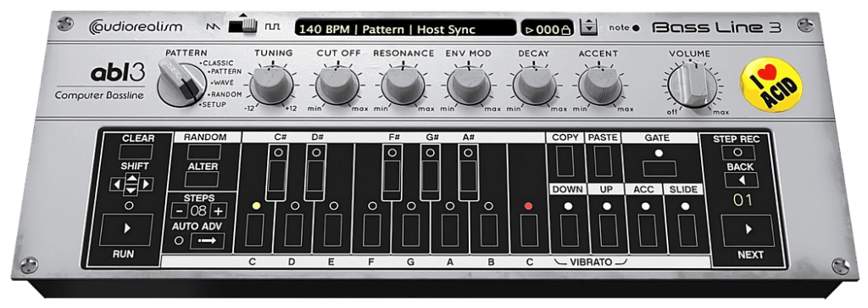Image resolution: width=868 pixels, height=308 pixels.
Task: Advance with the NEXT arrow button
Action: 748,230
